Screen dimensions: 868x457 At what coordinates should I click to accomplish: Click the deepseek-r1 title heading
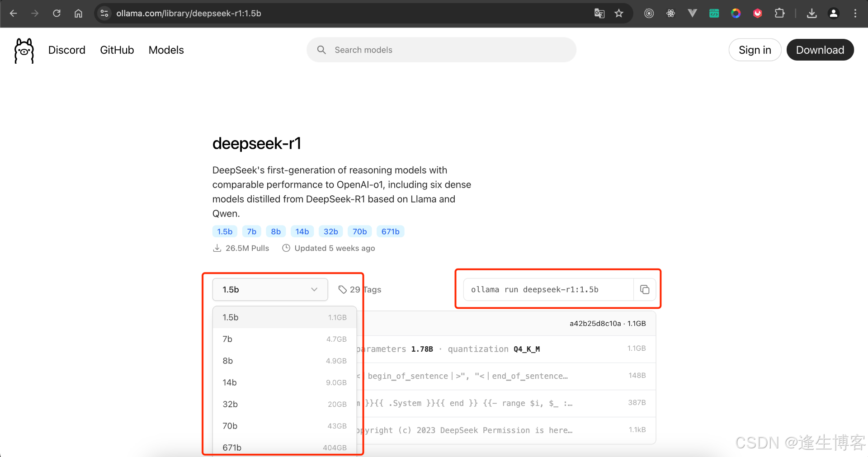257,144
